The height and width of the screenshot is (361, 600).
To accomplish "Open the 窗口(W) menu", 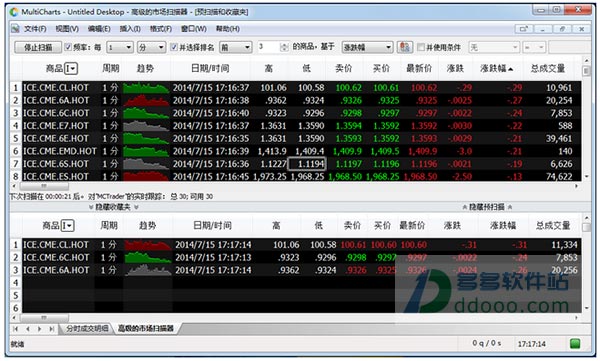I will click(194, 29).
